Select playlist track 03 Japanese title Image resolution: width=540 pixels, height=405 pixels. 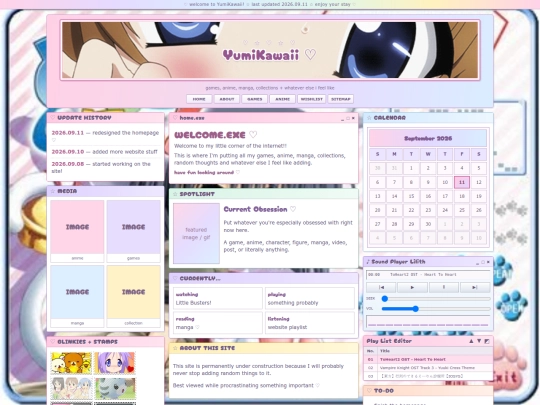click(428, 376)
